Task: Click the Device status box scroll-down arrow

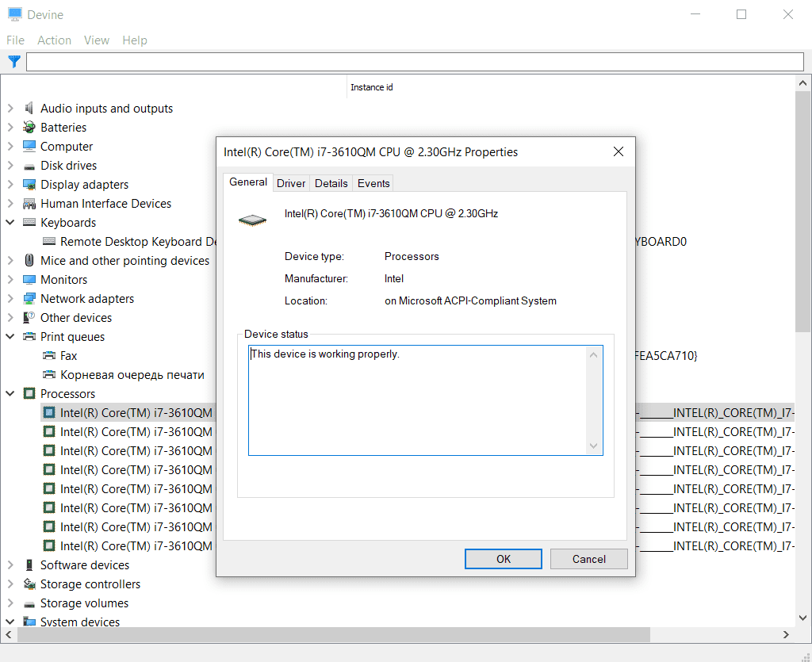Action: pos(594,446)
